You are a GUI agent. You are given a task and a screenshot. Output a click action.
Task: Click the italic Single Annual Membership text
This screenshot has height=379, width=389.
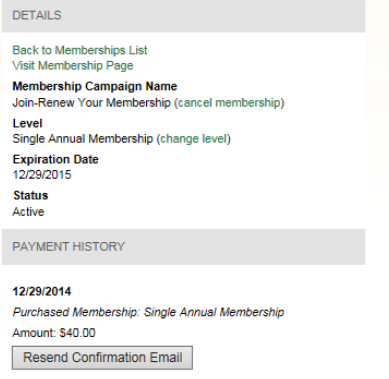tap(214, 312)
